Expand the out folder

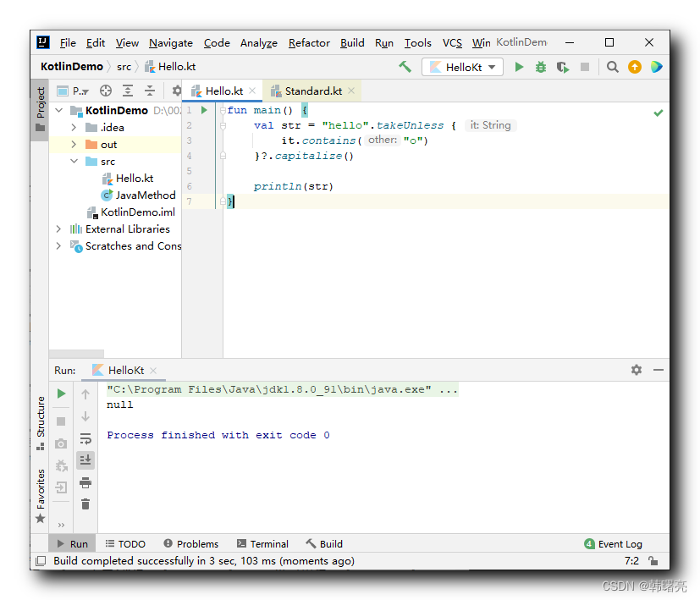(x=74, y=145)
